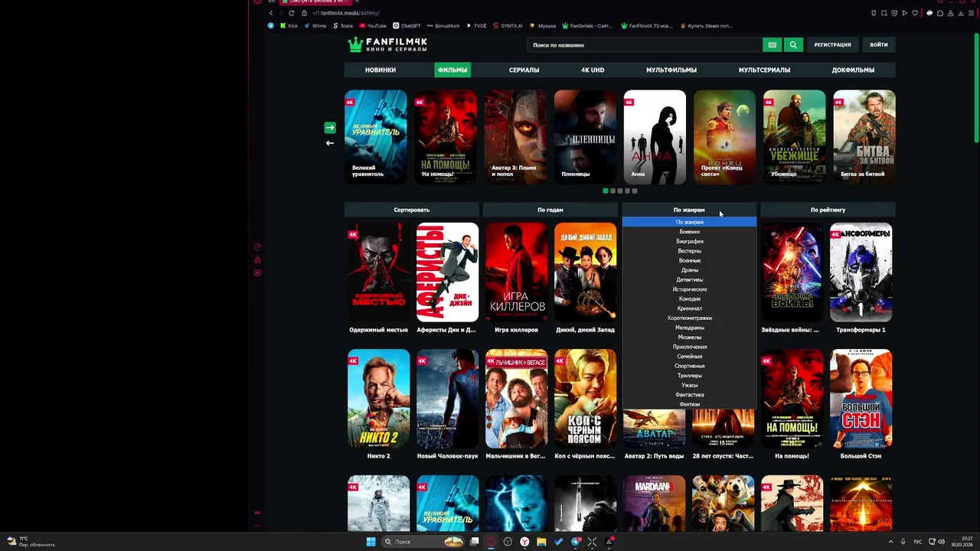
Task: Open the МУЛЬТСЕРИАЛЫ tab
Action: [x=764, y=70]
